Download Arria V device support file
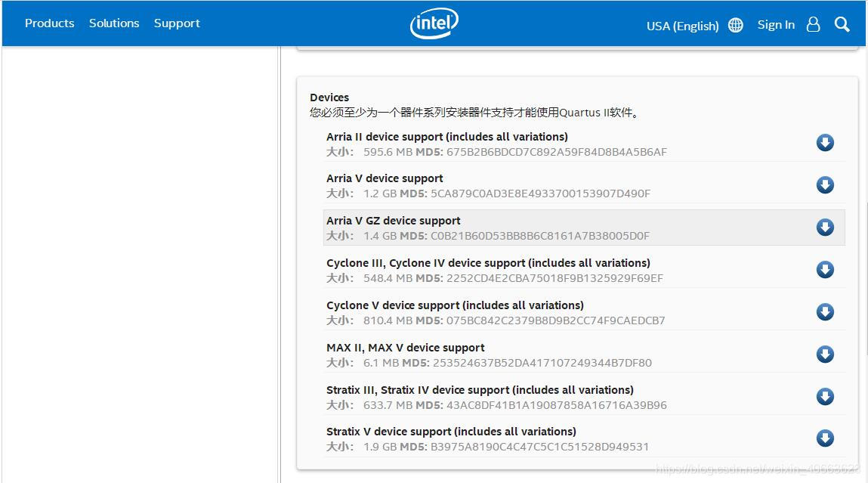Viewport: 868px width, 483px height. (825, 184)
